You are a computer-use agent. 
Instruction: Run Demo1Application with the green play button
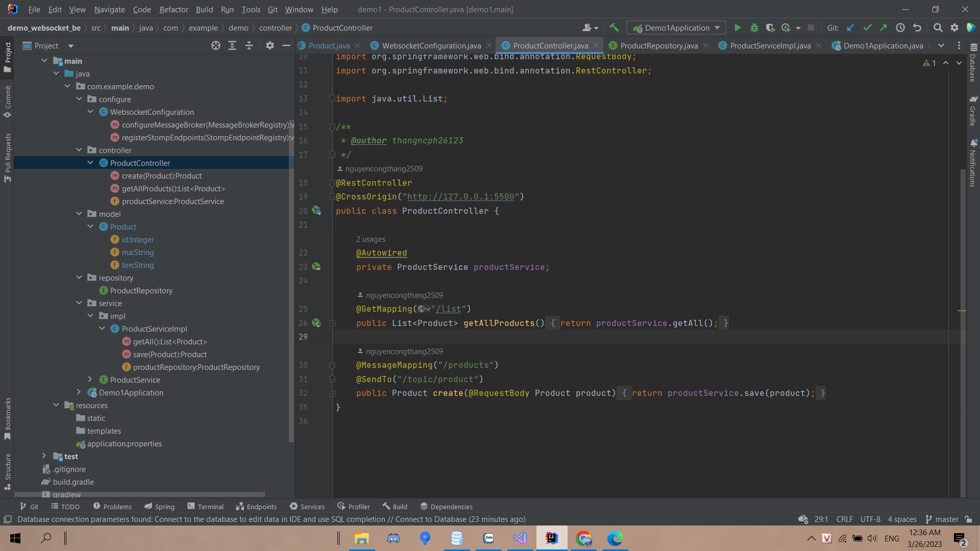point(738,28)
